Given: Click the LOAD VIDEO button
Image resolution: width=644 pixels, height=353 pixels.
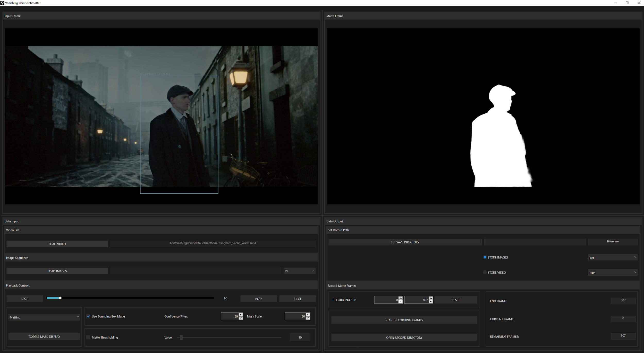Looking at the screenshot, I should point(57,244).
